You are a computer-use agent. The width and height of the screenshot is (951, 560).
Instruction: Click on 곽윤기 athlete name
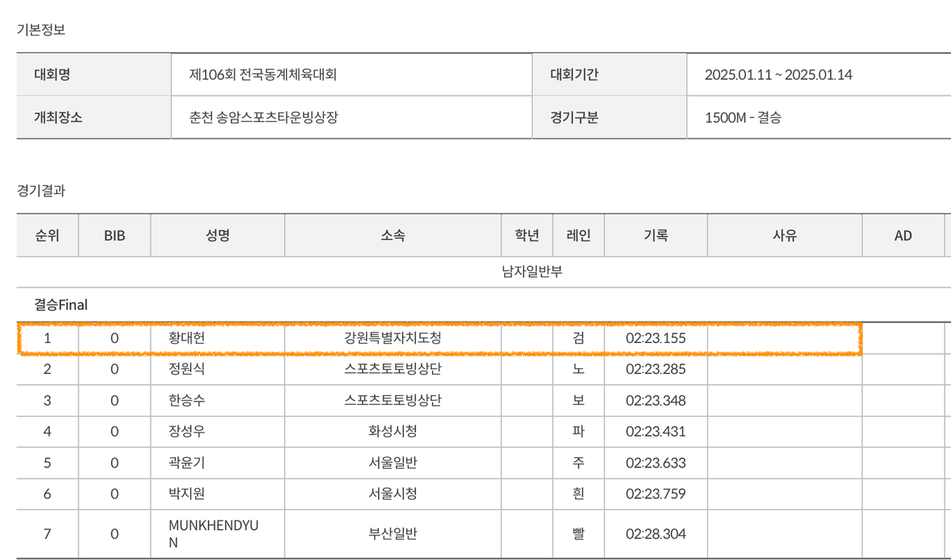[x=187, y=463]
